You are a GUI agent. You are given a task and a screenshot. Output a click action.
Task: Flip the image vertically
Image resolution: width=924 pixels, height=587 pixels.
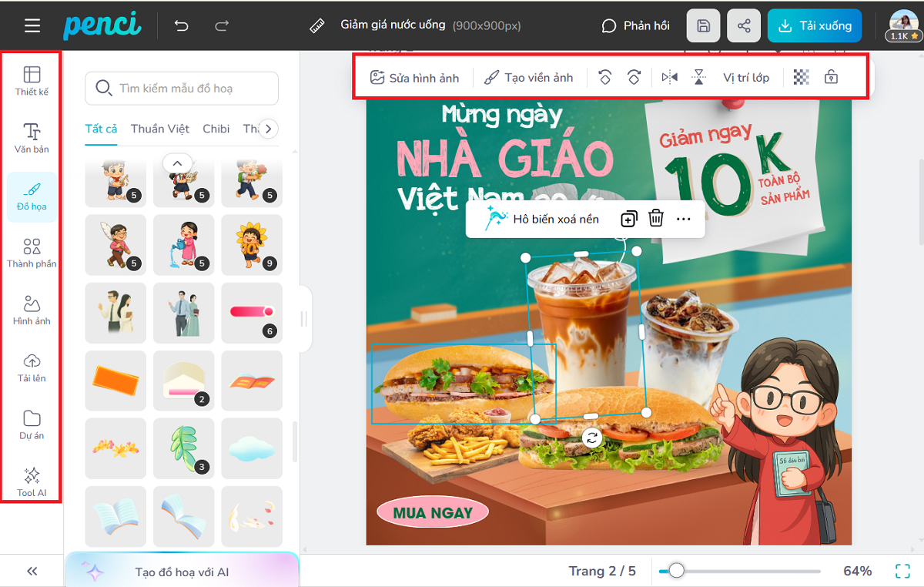pyautogui.click(x=698, y=77)
